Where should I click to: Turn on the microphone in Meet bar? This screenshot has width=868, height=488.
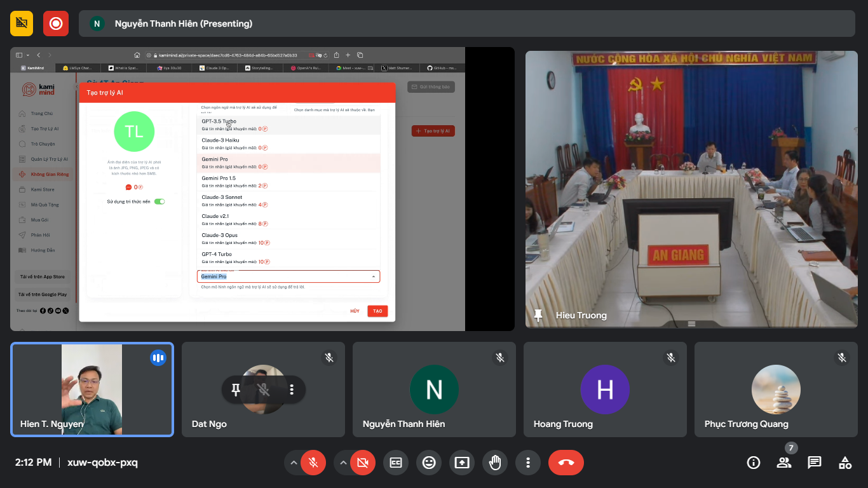313,463
